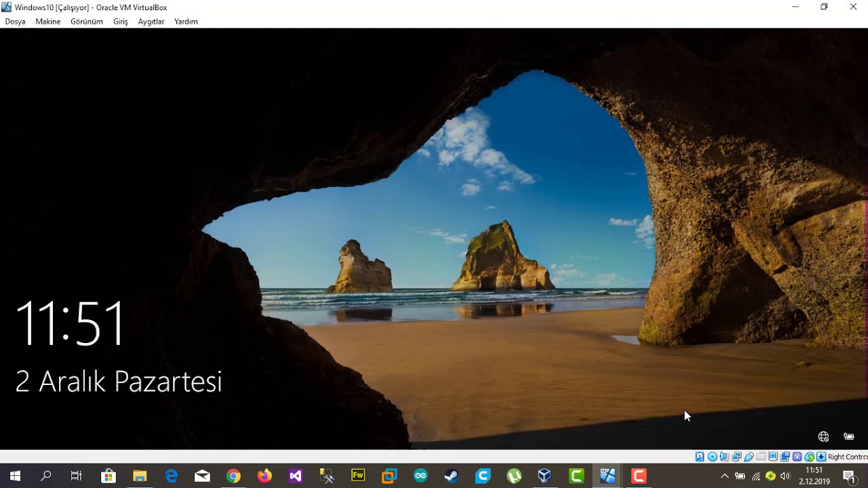868x488 pixels.
Task: Open Task View on the taskbar
Action: tap(77, 476)
